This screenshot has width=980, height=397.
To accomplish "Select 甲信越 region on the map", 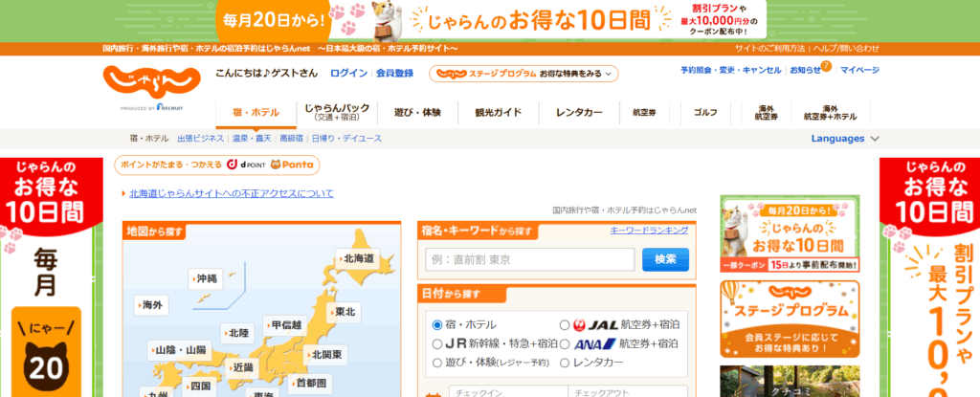I will pyautogui.click(x=285, y=325).
